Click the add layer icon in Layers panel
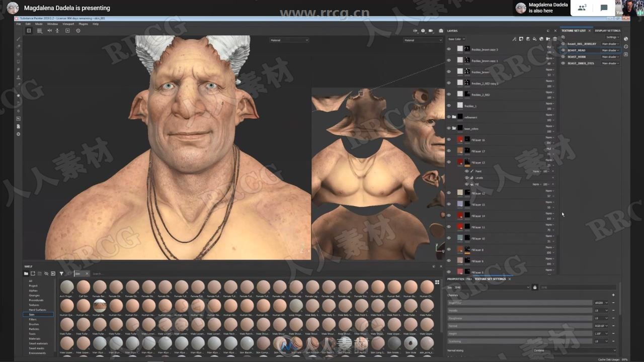Image resolution: width=644 pixels, height=362 pixels. point(521,38)
